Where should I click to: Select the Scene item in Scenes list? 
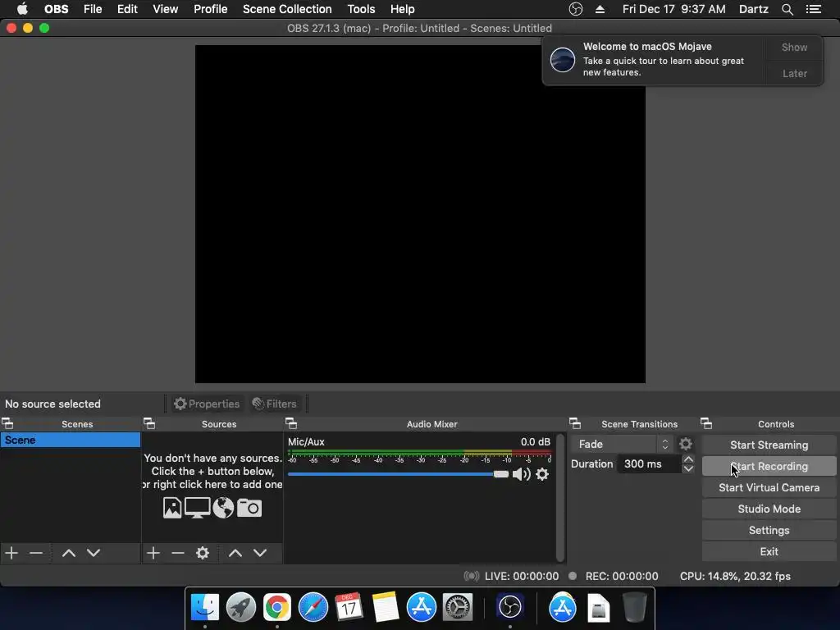point(71,440)
